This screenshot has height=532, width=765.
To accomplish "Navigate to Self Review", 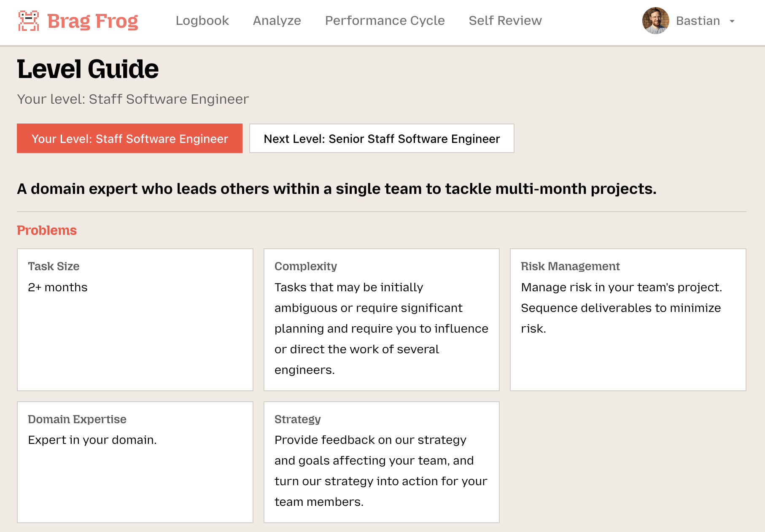I will (x=505, y=21).
